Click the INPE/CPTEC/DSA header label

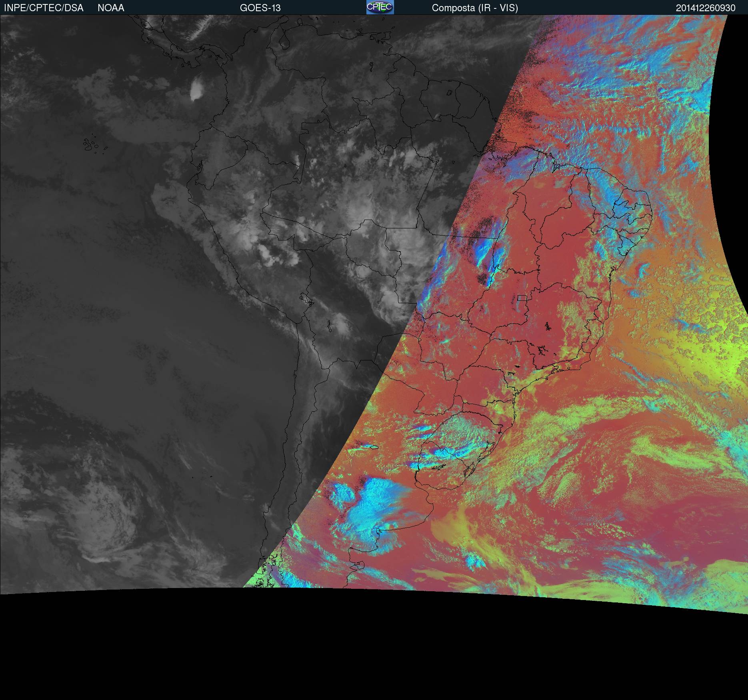[x=44, y=8]
